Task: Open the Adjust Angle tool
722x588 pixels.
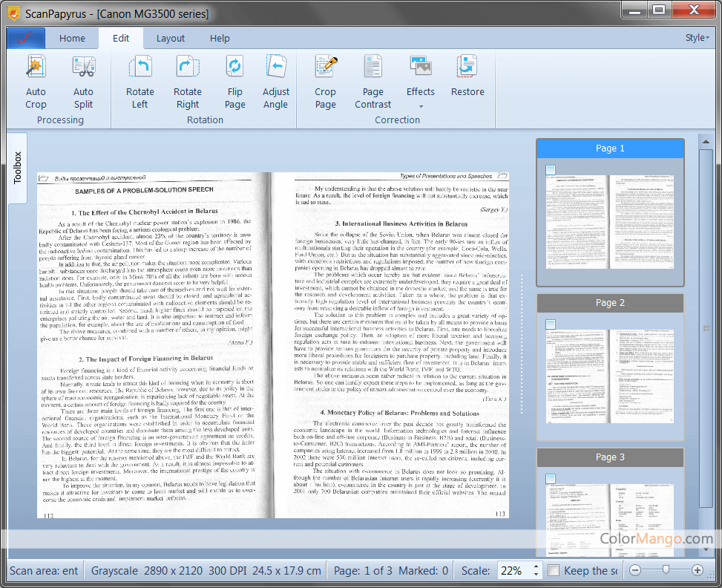Action: click(275, 68)
